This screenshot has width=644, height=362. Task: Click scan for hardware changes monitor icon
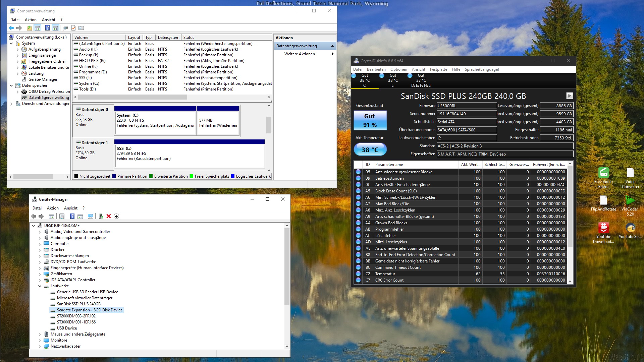pos(90,216)
